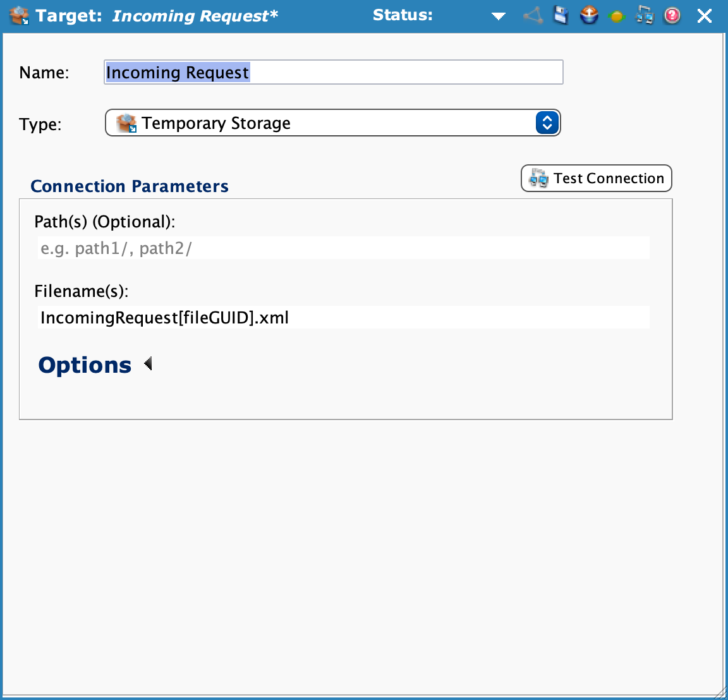Image resolution: width=728 pixels, height=700 pixels.
Task: Click the grayed triangle network icon
Action: [533, 15]
